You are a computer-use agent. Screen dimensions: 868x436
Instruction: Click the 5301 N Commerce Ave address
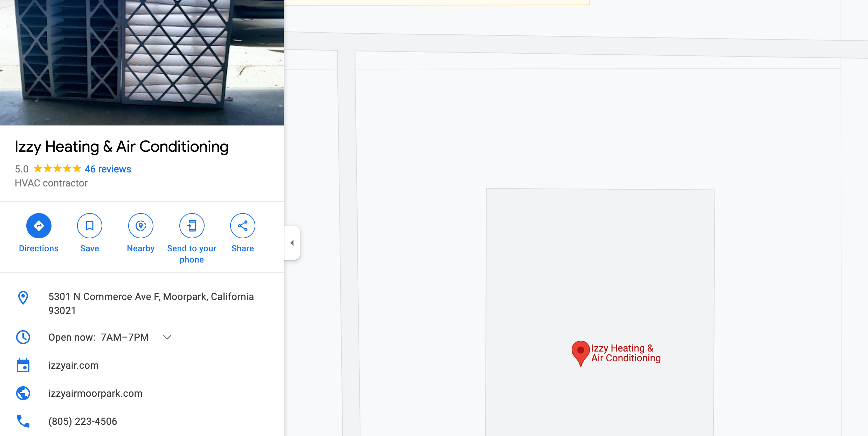click(x=151, y=304)
